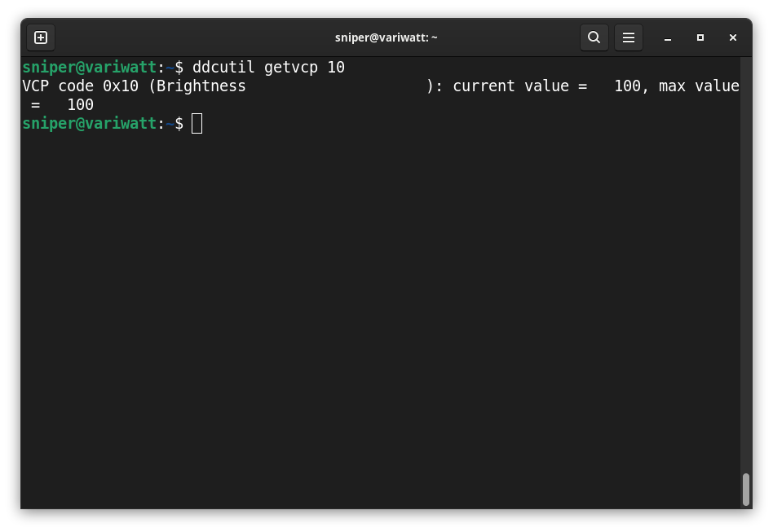Open the hamburger main menu
This screenshot has width=773, height=532.
(x=629, y=37)
